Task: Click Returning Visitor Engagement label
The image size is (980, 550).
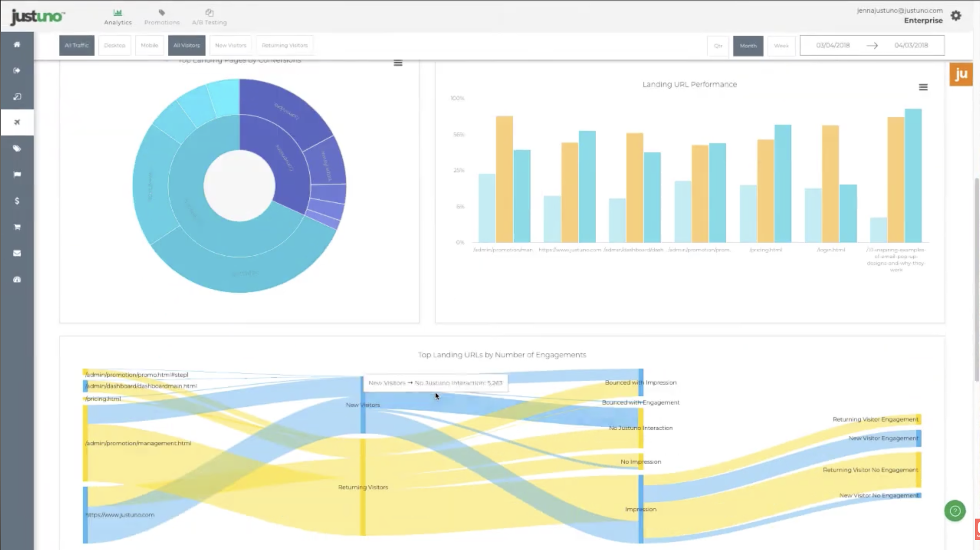Action: [875, 419]
